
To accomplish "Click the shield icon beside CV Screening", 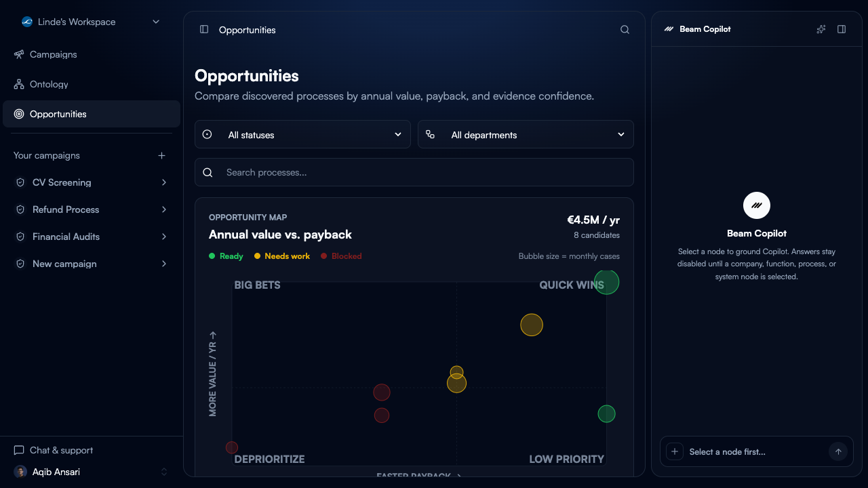I will (x=20, y=182).
